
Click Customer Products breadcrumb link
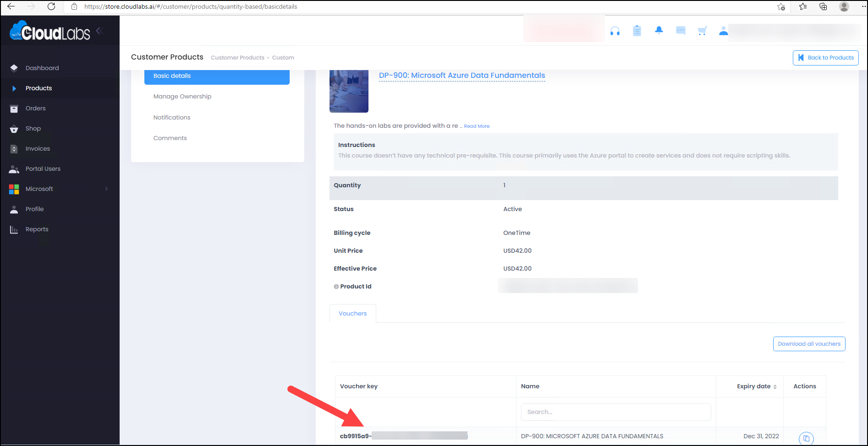click(237, 58)
